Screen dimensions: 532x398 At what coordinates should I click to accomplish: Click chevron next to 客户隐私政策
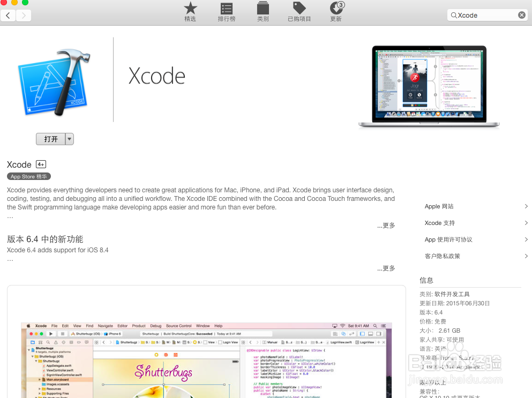click(526, 256)
